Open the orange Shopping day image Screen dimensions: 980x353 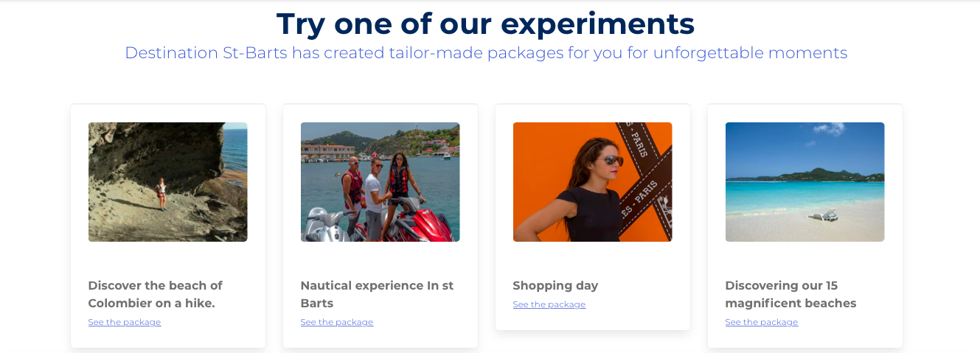click(592, 181)
